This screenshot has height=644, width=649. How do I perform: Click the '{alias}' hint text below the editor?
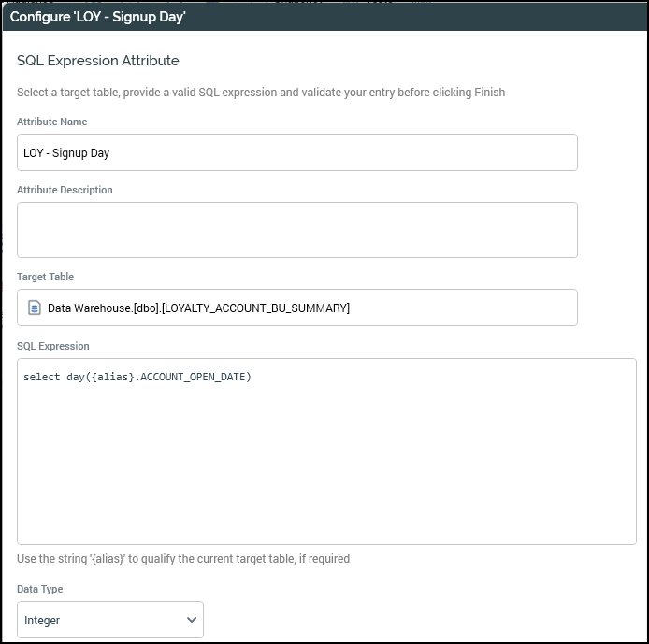pyautogui.click(x=183, y=559)
